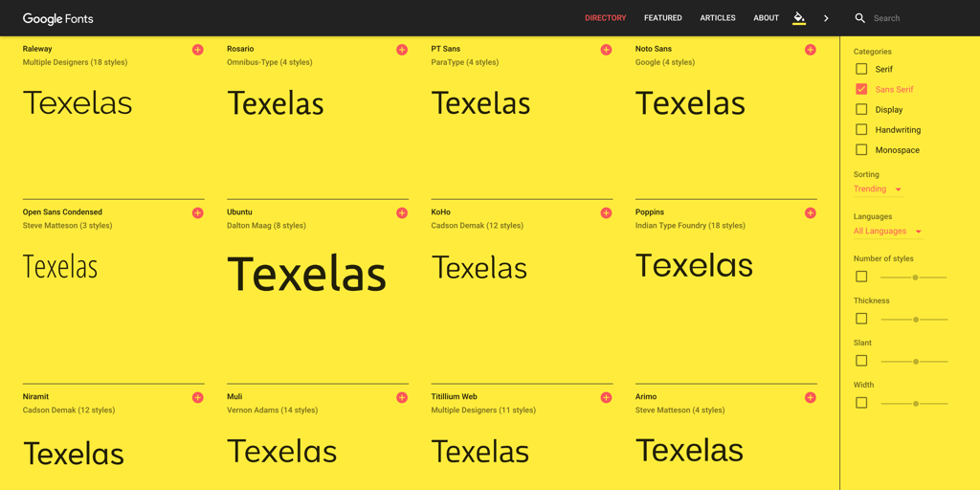The height and width of the screenshot is (490, 980).
Task: Enable the Number of styles filter checkbox
Action: pyautogui.click(x=861, y=277)
